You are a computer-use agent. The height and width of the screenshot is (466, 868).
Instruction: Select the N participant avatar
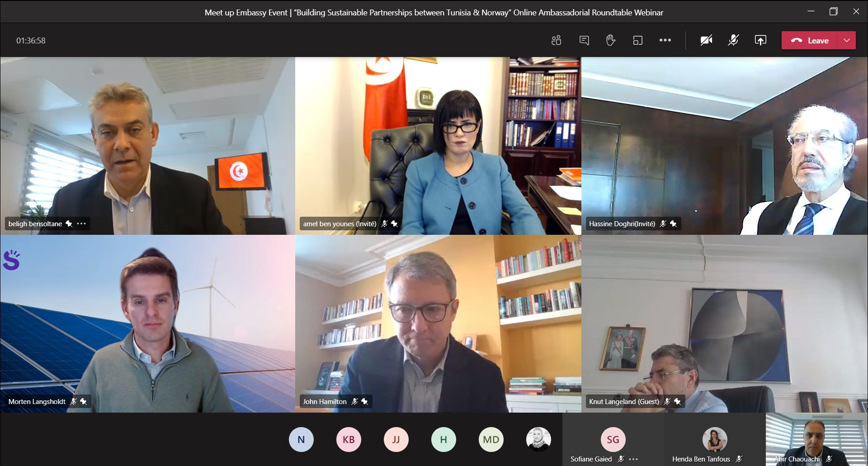301,439
